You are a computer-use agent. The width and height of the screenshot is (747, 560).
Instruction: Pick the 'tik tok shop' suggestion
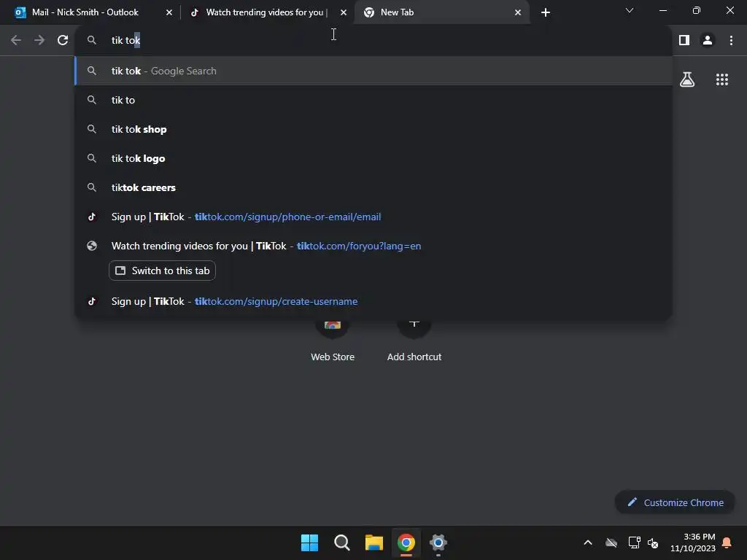point(374,129)
